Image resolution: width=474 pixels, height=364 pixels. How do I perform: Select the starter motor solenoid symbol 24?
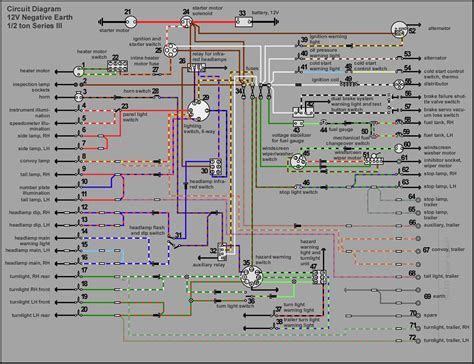(x=186, y=22)
